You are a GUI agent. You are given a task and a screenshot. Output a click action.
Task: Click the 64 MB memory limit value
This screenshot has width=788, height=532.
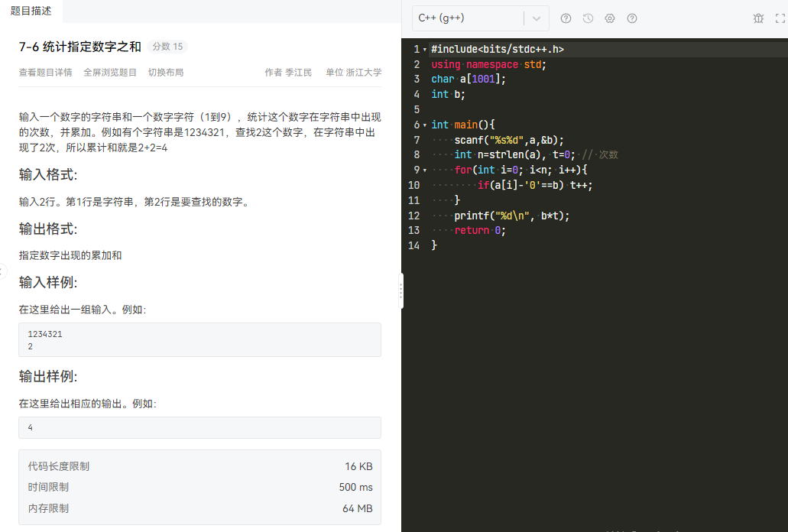click(358, 508)
